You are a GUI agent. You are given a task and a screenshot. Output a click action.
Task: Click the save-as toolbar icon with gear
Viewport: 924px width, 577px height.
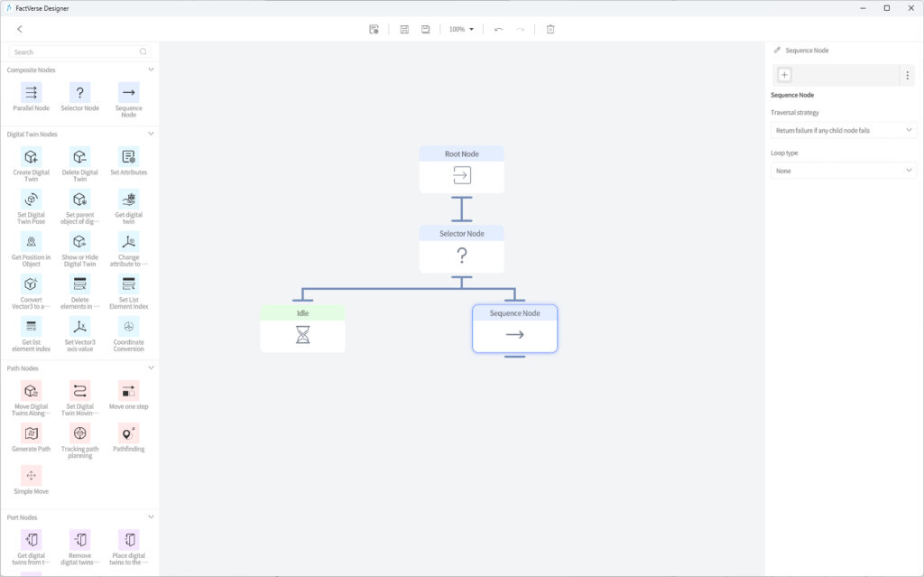point(374,30)
